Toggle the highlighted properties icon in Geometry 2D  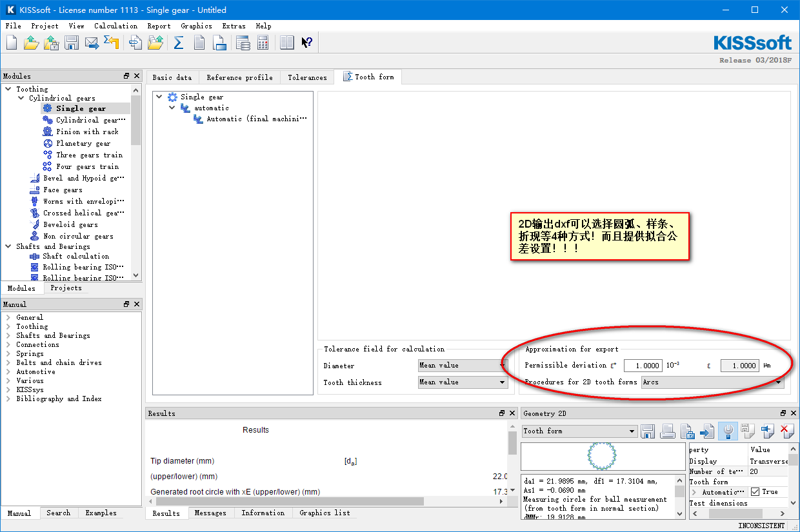click(x=728, y=431)
